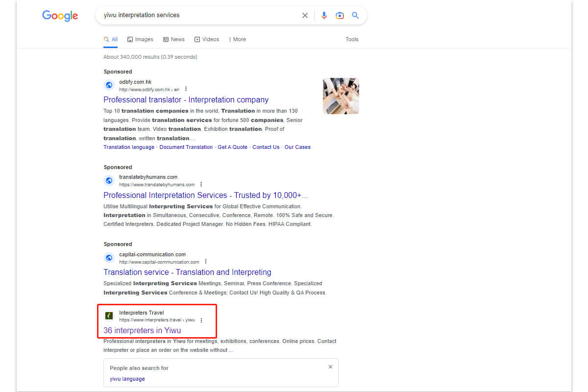Click the globe favicon beside translatebyhumans.com
Viewport: 588px width, 392px height.
tap(109, 180)
